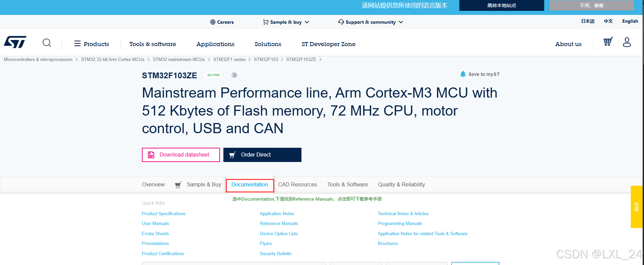Switch site language to English
Image resolution: width=644 pixels, height=265 pixels.
[630, 21]
